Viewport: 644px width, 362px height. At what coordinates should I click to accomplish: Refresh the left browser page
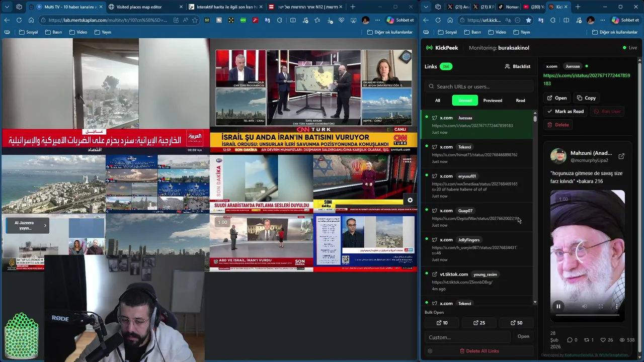tap(19, 20)
